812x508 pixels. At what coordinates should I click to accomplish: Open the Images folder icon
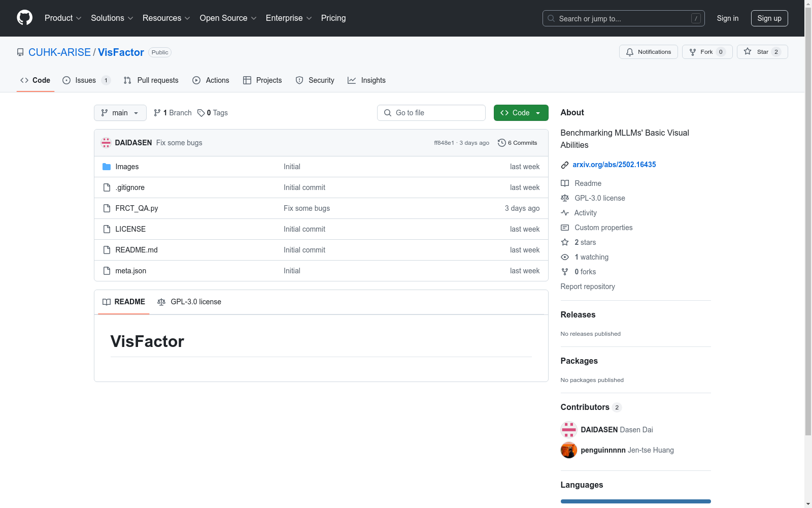click(107, 167)
